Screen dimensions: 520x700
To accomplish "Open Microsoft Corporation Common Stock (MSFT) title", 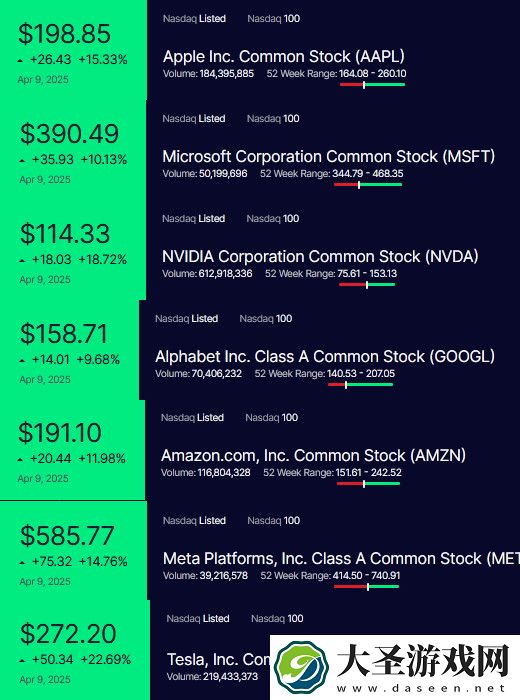I will point(329,156).
